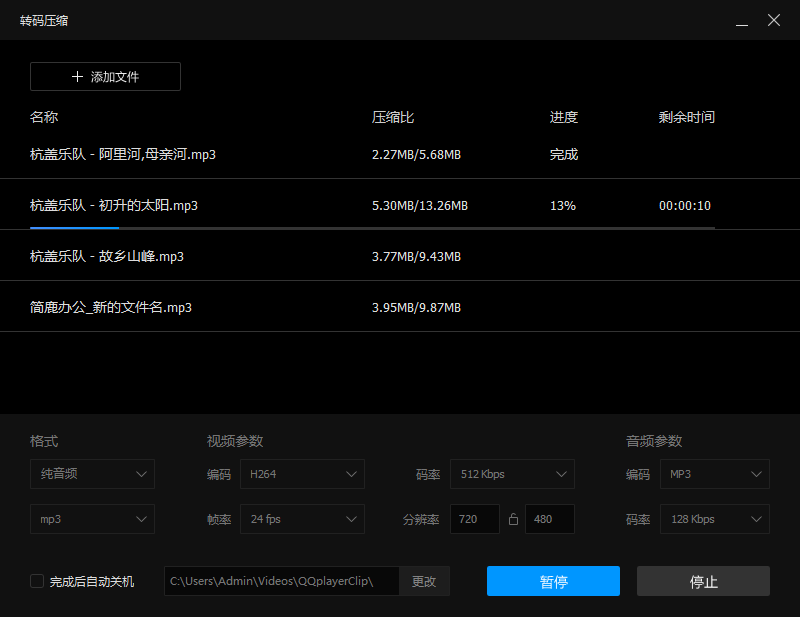Open the 512 Kbps video bitrate dropdown
This screenshot has height=617, width=800.
[x=512, y=474]
